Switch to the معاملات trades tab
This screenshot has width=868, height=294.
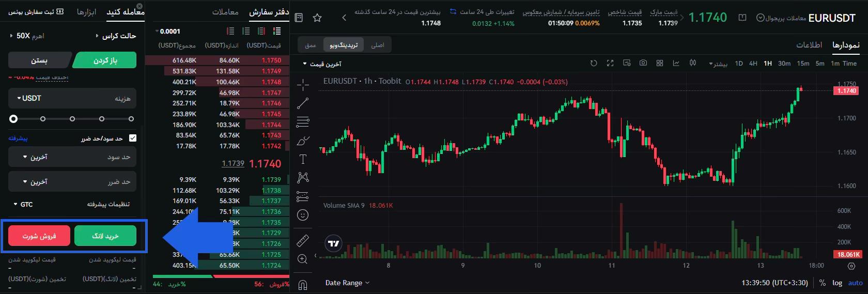(225, 12)
